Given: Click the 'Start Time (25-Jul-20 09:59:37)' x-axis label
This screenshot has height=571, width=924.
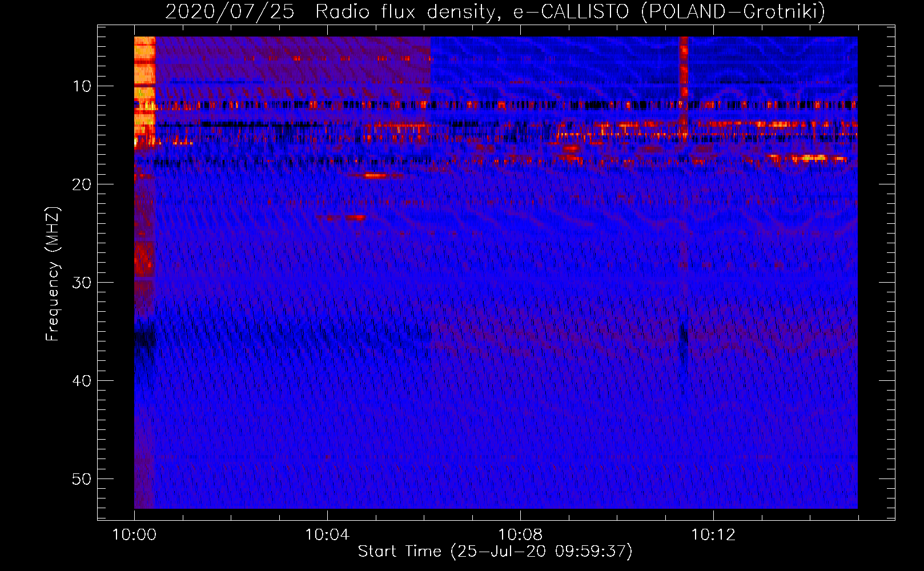Looking at the screenshot, I should click(x=495, y=552).
